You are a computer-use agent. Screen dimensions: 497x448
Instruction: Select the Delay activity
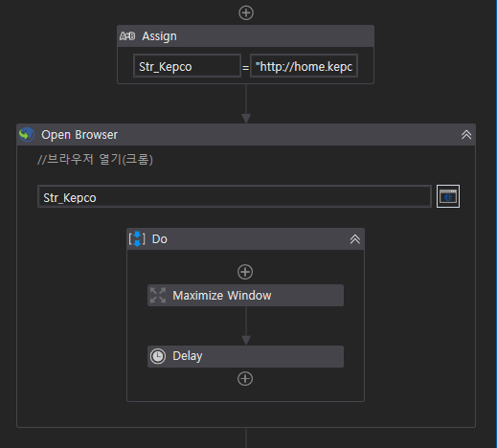(x=245, y=356)
